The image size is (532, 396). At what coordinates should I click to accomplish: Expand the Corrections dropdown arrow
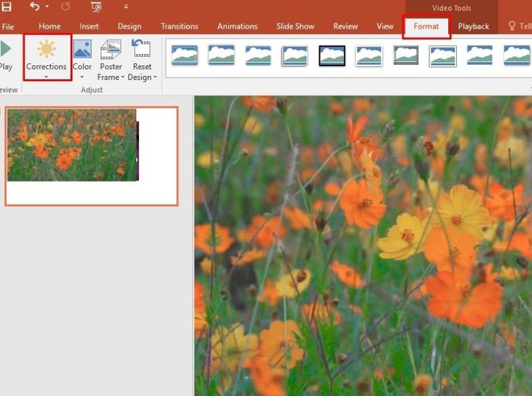pyautogui.click(x=46, y=77)
